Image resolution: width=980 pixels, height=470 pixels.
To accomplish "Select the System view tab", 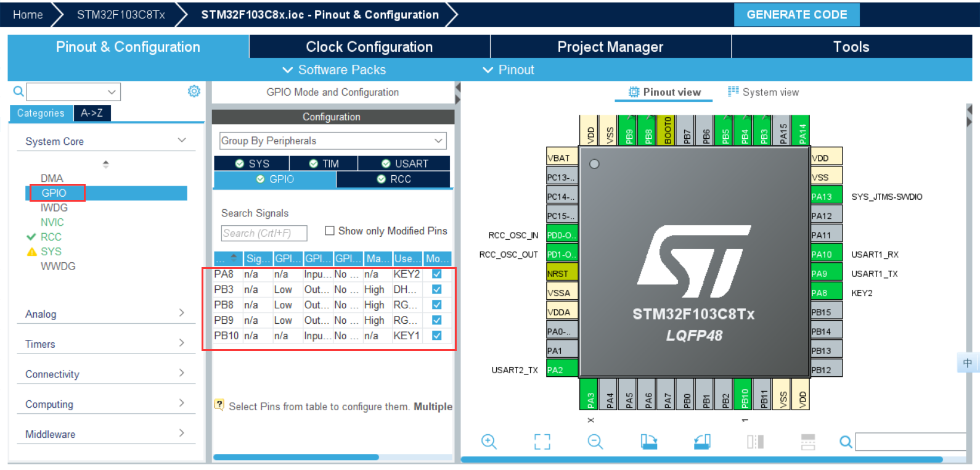I will click(x=763, y=92).
